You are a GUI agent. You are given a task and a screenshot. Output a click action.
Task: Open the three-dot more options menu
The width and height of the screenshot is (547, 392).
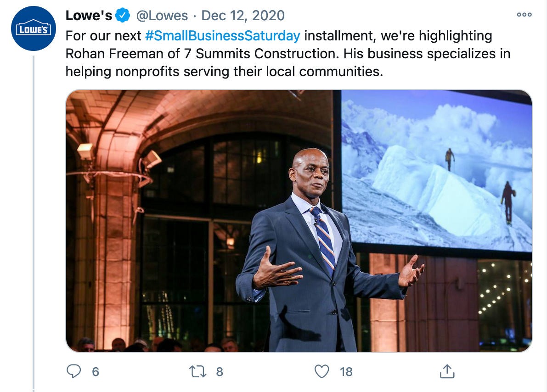coord(524,15)
